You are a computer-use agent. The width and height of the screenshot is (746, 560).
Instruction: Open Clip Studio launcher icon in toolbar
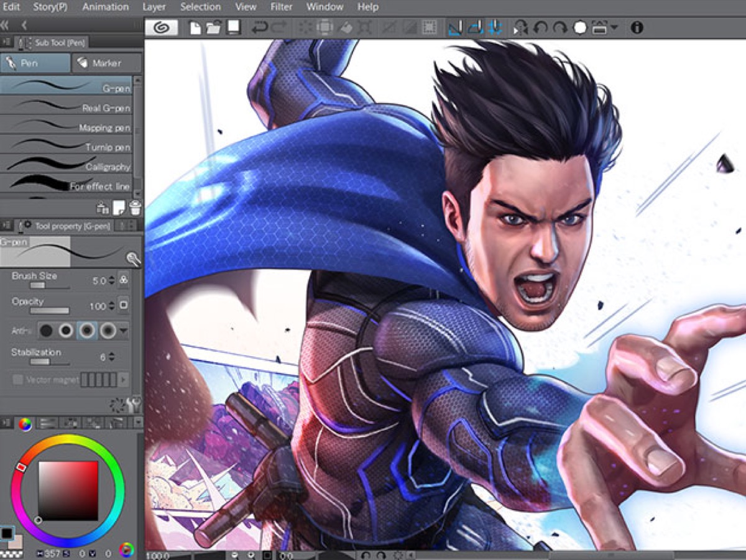[161, 28]
